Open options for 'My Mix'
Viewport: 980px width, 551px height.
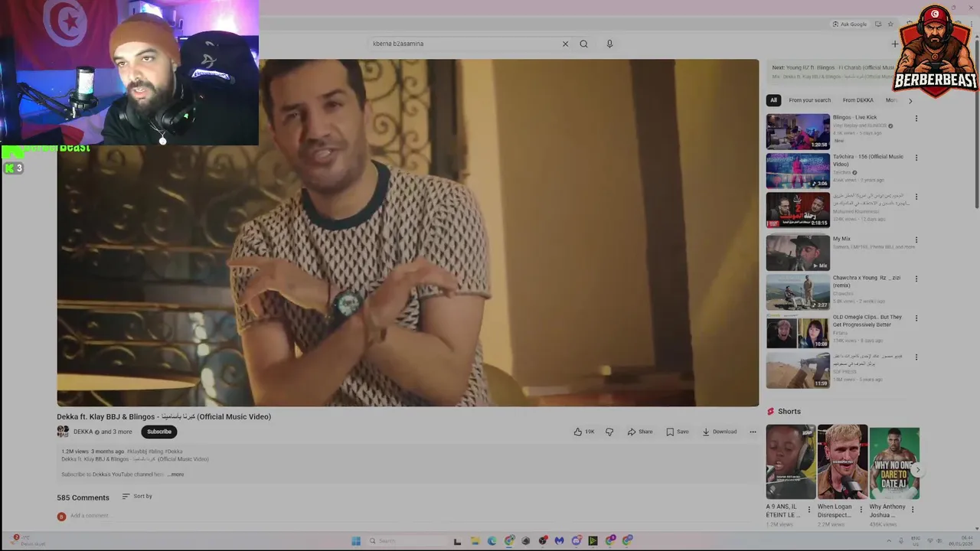(x=916, y=240)
